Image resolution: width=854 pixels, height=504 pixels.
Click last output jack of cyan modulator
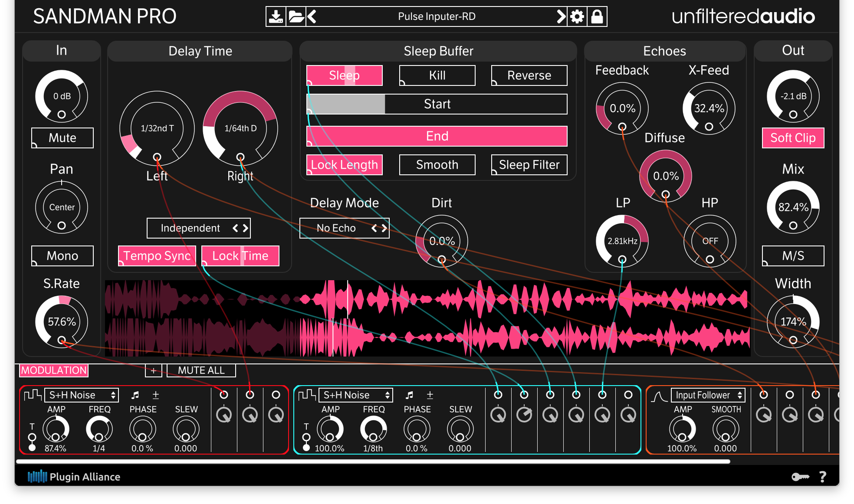click(628, 395)
